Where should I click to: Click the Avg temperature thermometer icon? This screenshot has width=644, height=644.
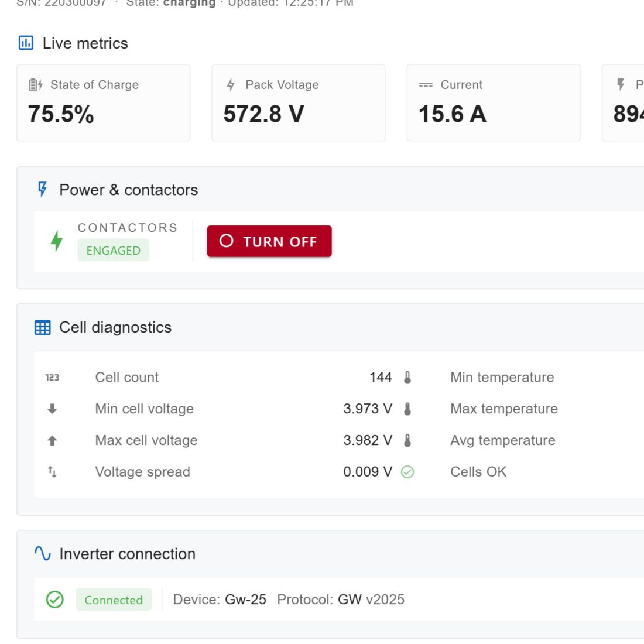(x=407, y=440)
